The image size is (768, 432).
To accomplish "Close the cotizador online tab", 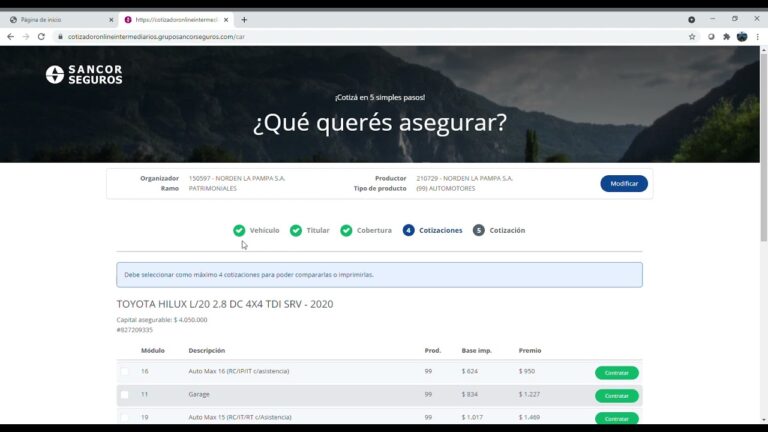I will [226, 20].
